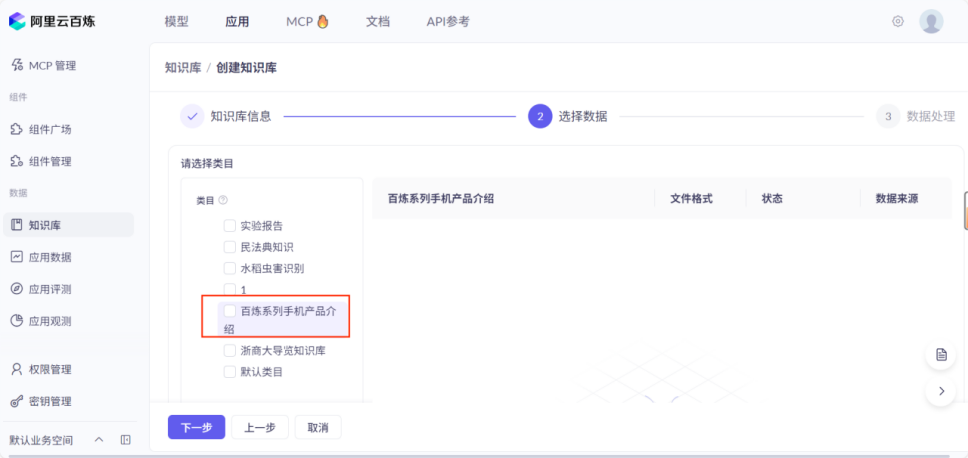Collapse the sidebar with panel icon
Viewport: 968px width, 458px height.
pos(125,440)
